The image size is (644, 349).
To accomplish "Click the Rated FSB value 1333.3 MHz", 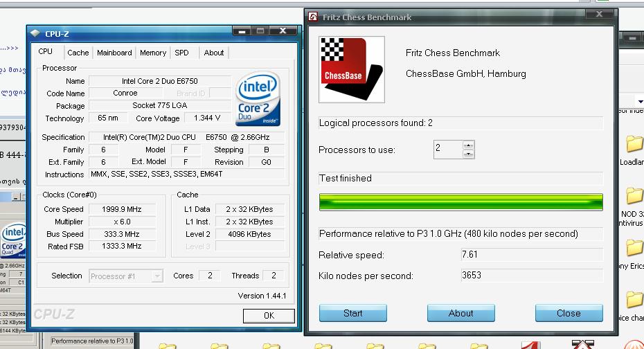I will click(122, 246).
